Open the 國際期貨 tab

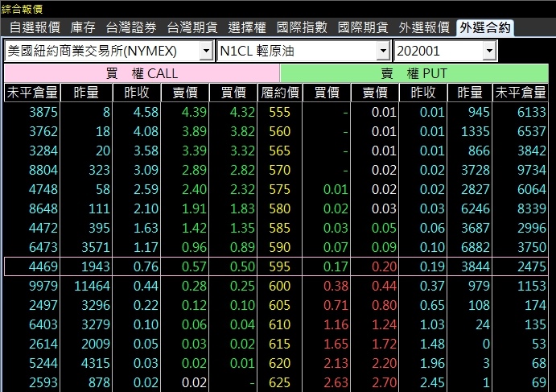click(x=363, y=27)
